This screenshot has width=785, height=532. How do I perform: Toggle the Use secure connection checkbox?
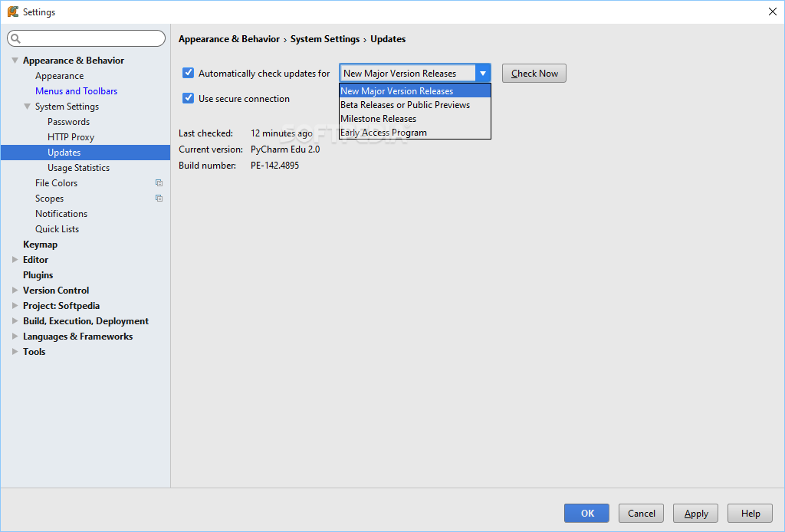(x=189, y=98)
